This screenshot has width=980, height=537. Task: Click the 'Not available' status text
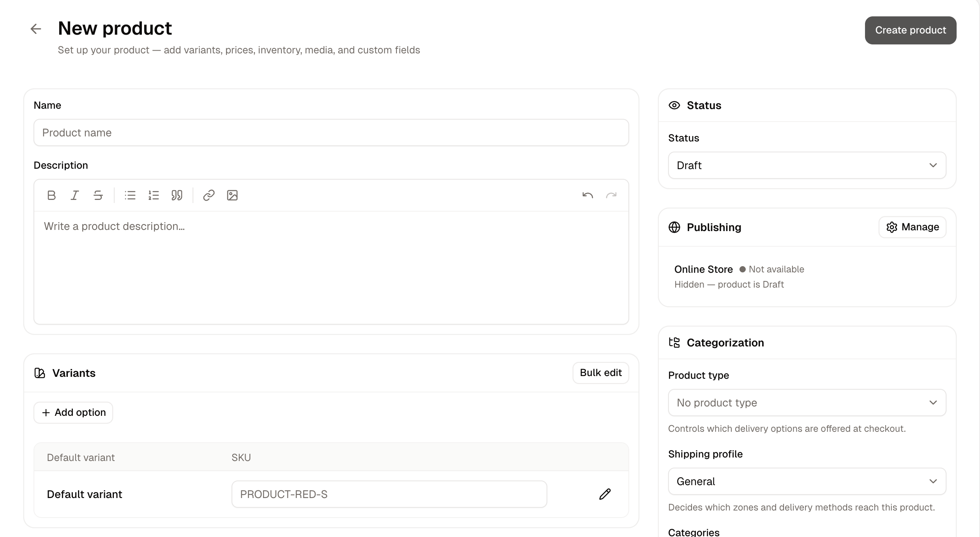point(777,269)
